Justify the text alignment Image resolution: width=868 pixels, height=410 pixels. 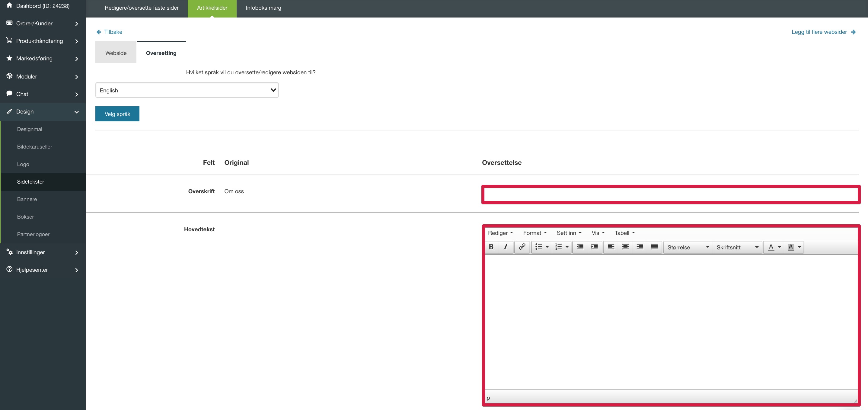point(654,247)
